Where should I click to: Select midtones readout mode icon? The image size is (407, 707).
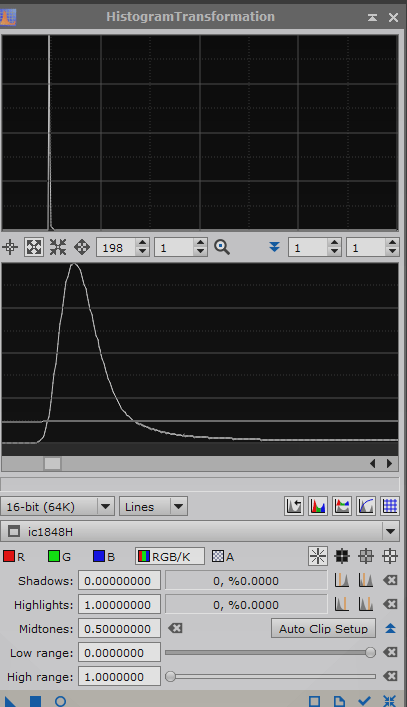366,556
